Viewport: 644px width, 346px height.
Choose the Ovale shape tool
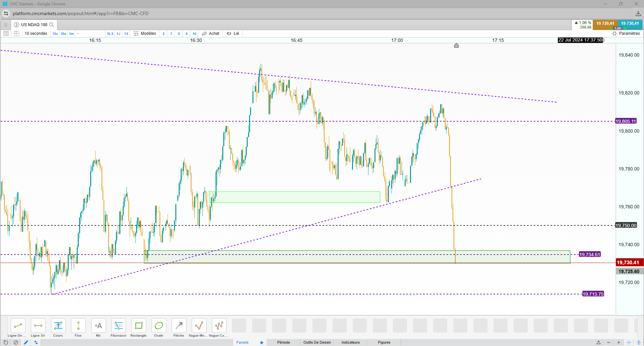[159, 326]
